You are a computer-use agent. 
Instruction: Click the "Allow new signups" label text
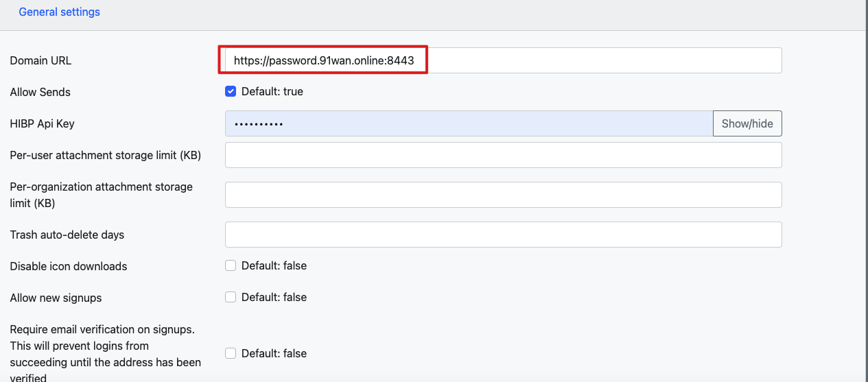(56, 298)
